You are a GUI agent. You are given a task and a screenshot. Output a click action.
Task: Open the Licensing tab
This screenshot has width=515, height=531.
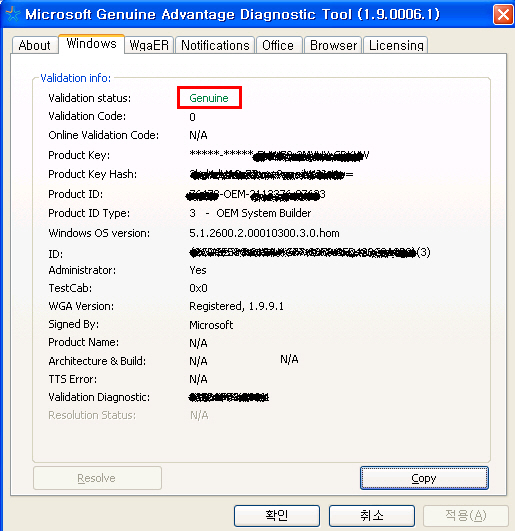point(396,45)
